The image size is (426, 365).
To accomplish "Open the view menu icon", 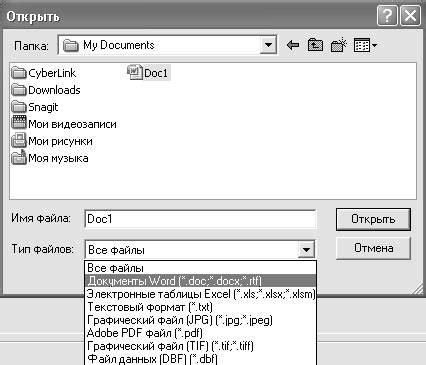I will pyautogui.click(x=365, y=45).
